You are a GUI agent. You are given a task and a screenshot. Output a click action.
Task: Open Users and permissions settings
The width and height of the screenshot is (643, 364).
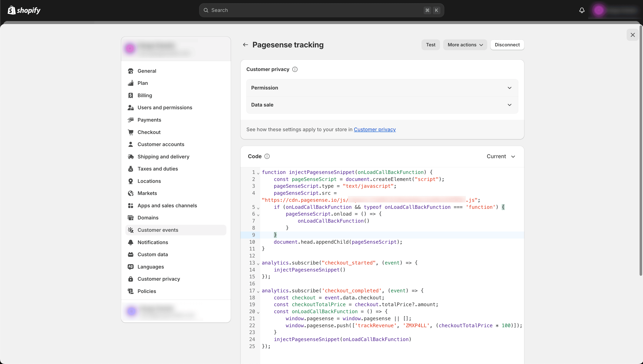[x=165, y=108]
